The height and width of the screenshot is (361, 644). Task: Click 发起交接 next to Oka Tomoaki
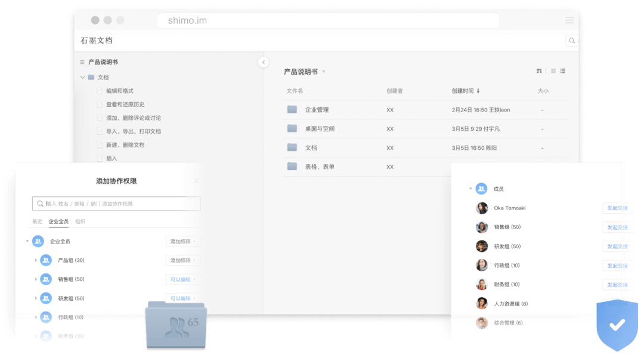[x=618, y=208]
